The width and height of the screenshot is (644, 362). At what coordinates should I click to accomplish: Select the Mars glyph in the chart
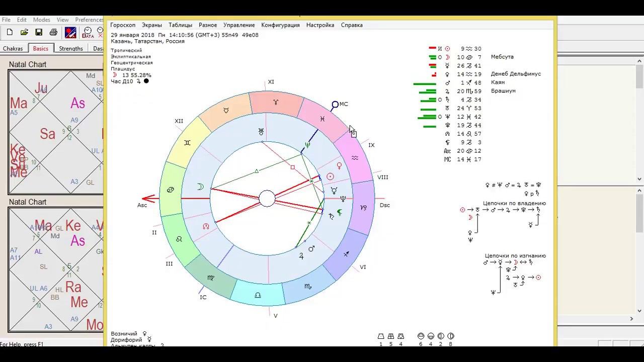(x=311, y=248)
